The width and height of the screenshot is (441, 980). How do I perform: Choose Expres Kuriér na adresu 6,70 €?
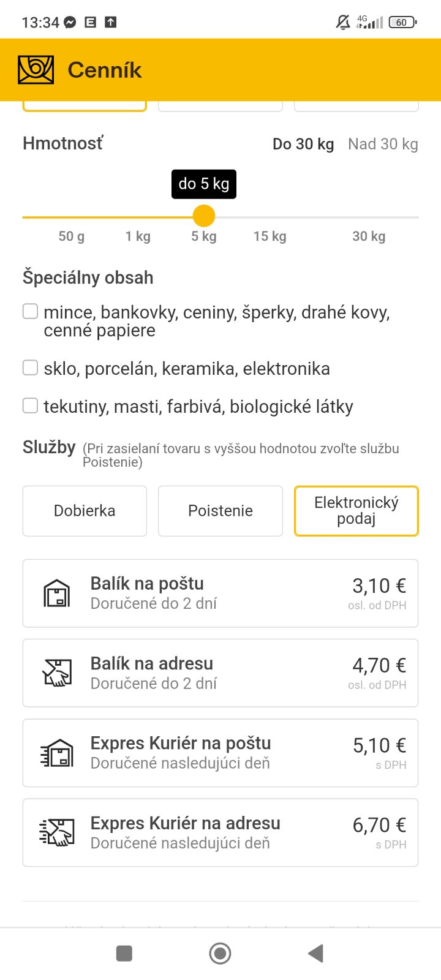(x=221, y=832)
